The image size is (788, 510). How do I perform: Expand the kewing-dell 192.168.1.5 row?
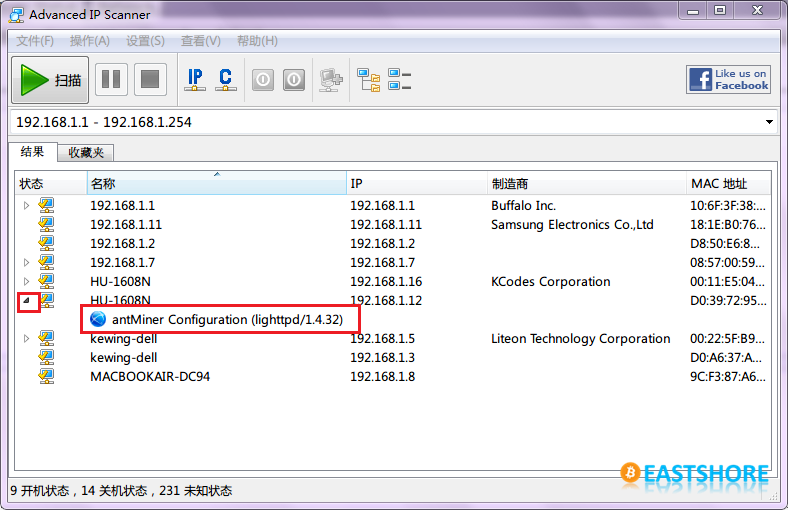[27, 339]
